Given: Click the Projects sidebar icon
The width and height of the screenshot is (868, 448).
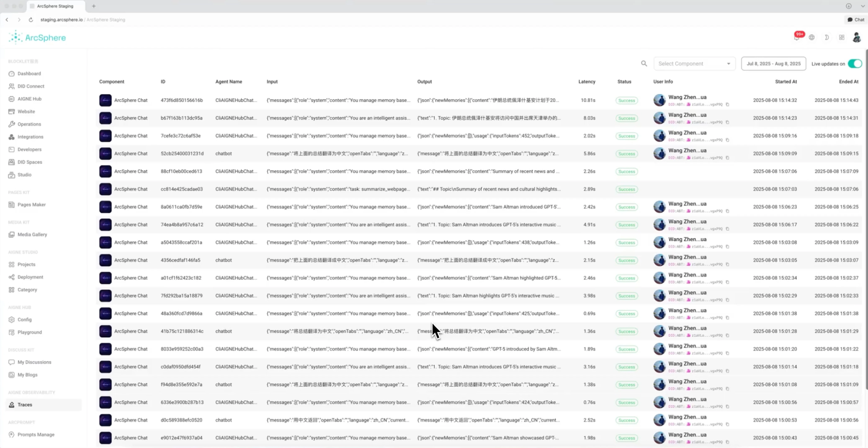Looking at the screenshot, I should pyautogui.click(x=12, y=264).
